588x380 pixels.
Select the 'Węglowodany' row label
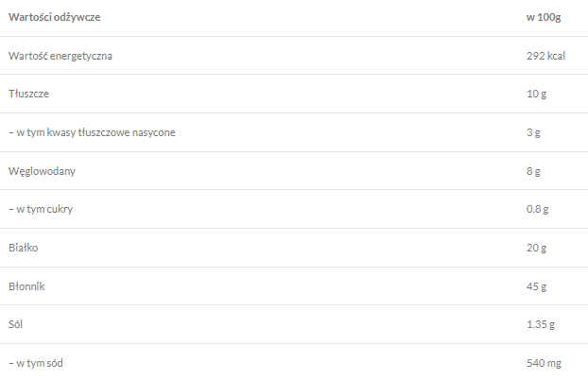tap(42, 171)
